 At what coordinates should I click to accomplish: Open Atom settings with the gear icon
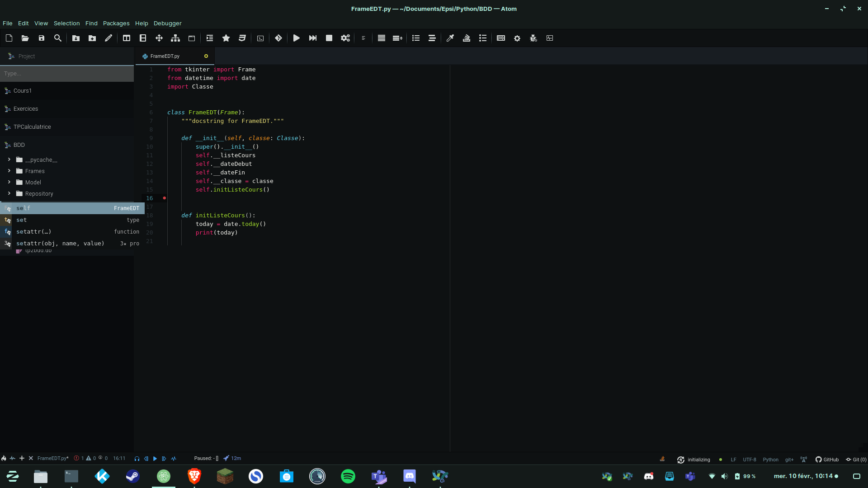coord(517,38)
